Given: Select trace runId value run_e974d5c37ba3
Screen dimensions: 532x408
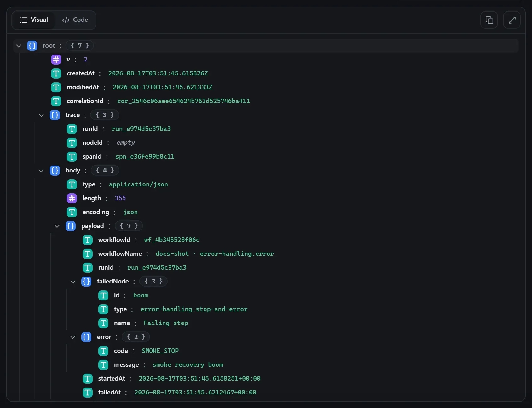Looking at the screenshot, I should pos(141,129).
